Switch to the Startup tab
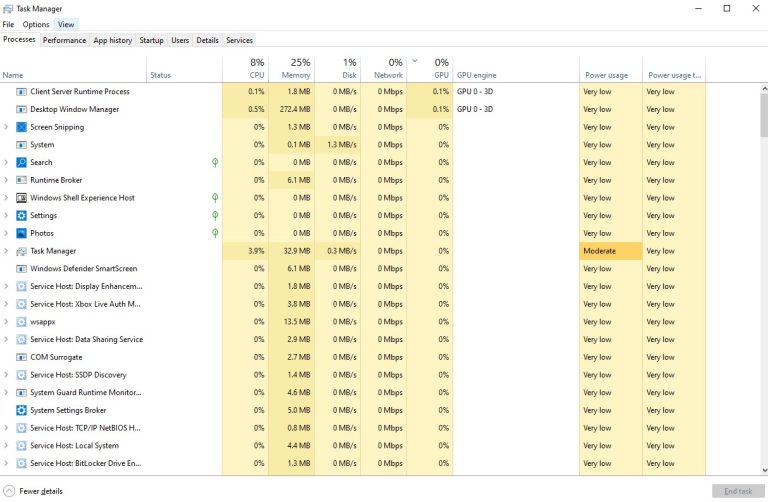 tap(151, 40)
